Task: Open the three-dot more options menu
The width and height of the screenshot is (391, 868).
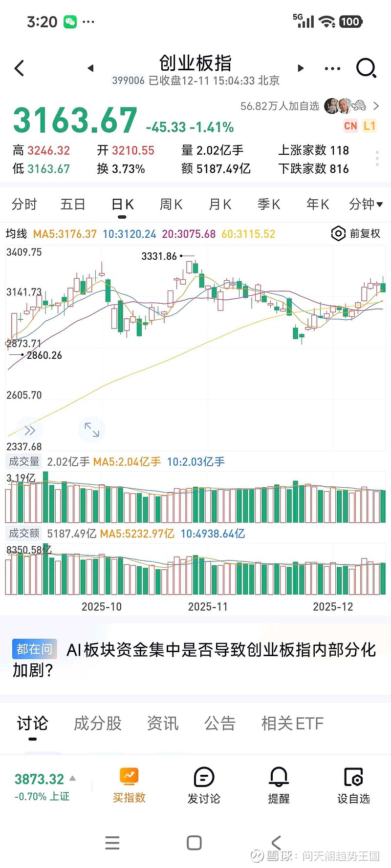Action: [332, 68]
